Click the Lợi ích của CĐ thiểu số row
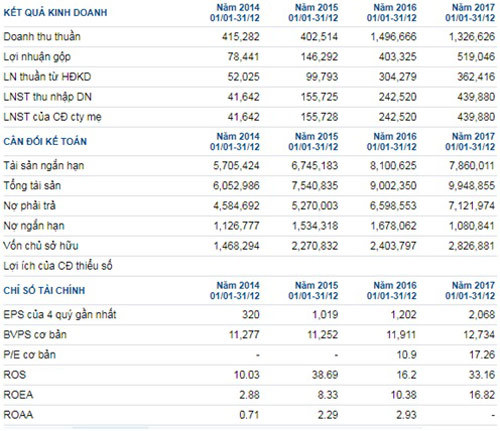 tap(250, 266)
